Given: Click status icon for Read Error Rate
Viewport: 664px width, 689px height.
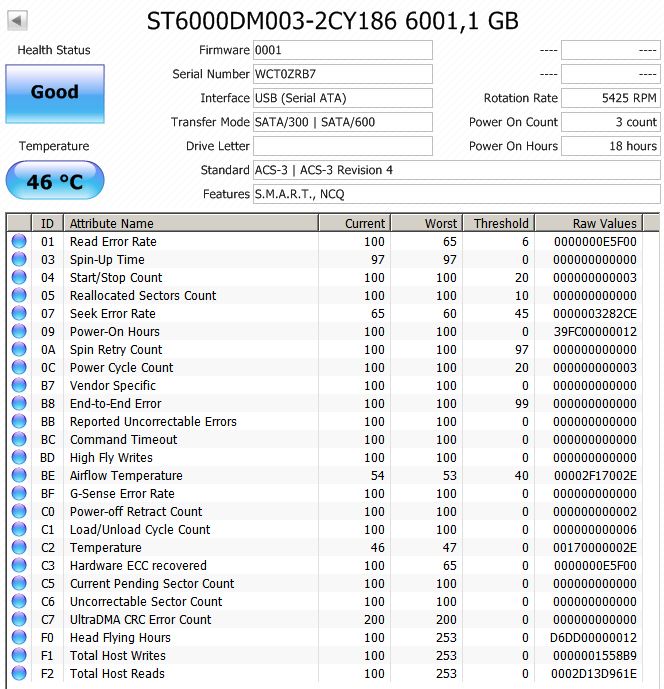Looking at the screenshot, I should pos(19,241).
